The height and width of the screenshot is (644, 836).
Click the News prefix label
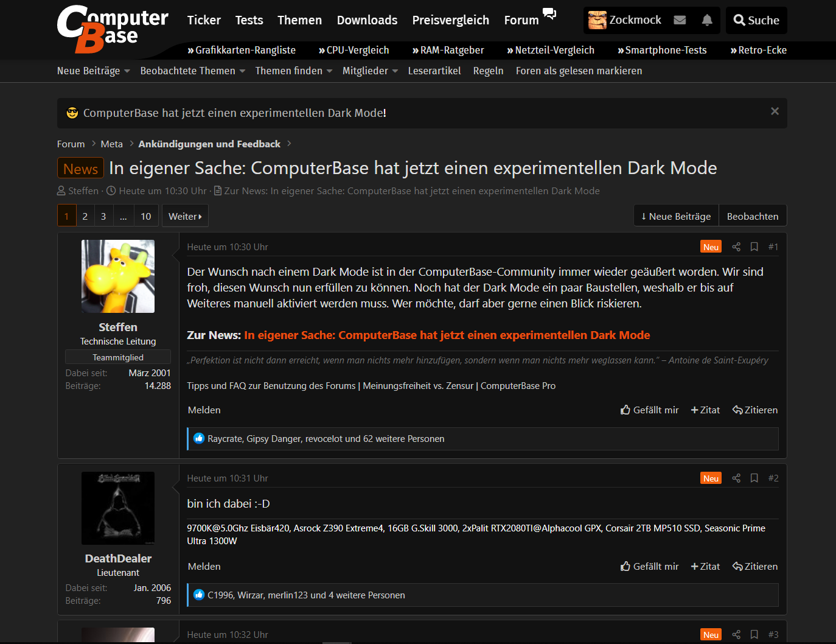pos(80,168)
